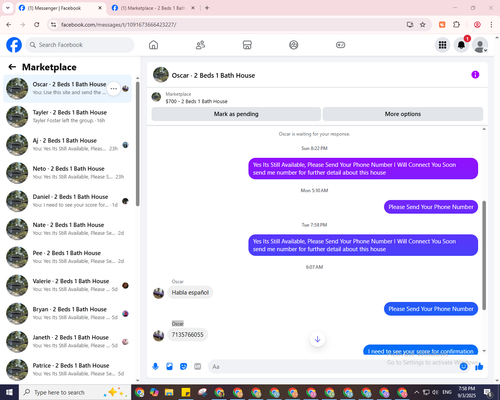This screenshot has width=500, height=400.
Task: Open the Windows Start menu
Action: coord(9,392)
